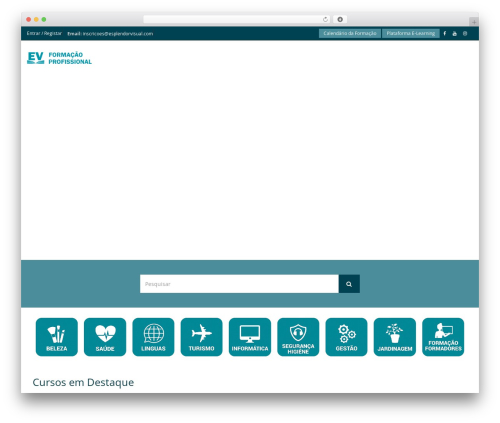Open the Gestão gears tile
Viewport: 500px width, 423px height.
(346, 337)
